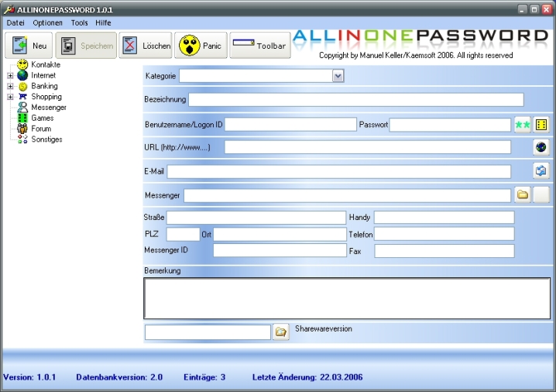Image resolution: width=556 pixels, height=392 pixels.
Task: Click the Neu toolbar button
Action: (x=29, y=46)
